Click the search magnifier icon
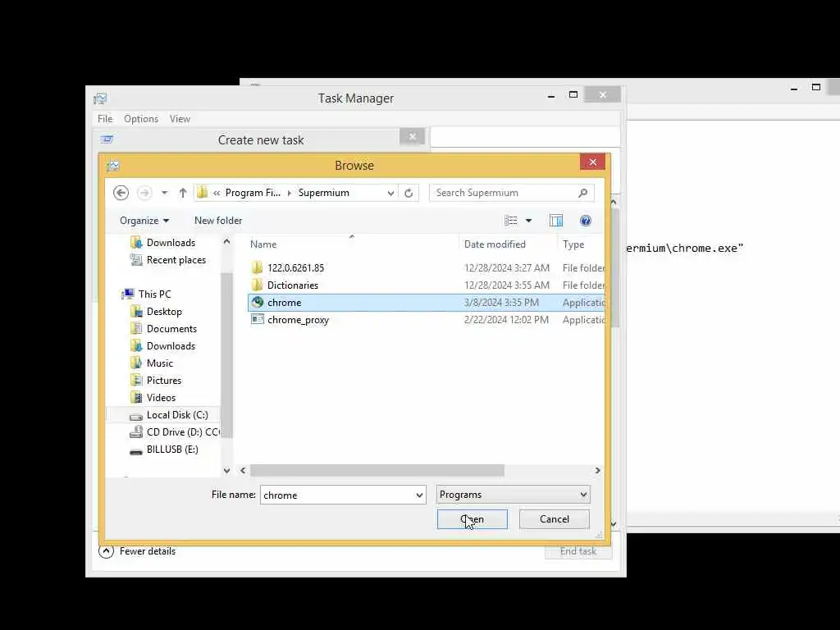This screenshot has width=840, height=630. click(583, 193)
